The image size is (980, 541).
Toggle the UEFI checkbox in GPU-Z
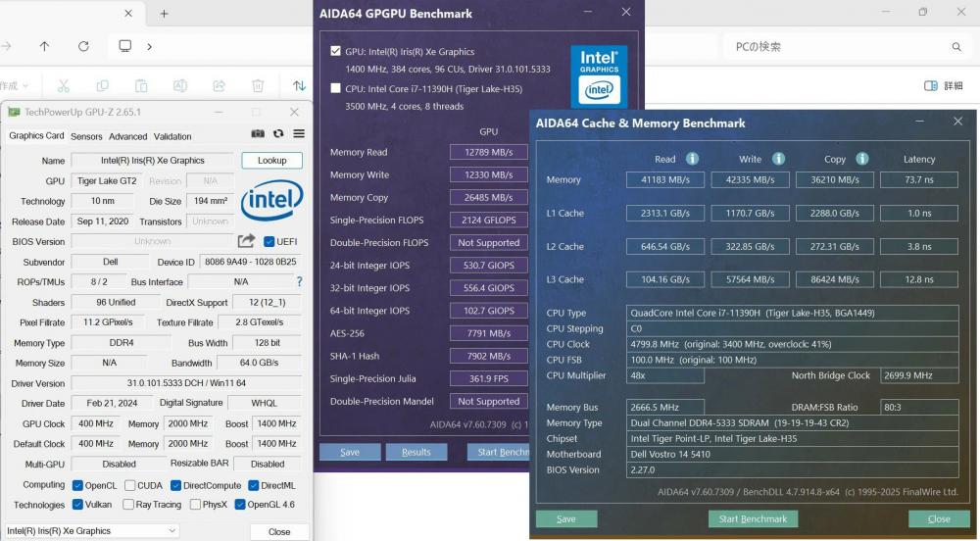click(269, 241)
